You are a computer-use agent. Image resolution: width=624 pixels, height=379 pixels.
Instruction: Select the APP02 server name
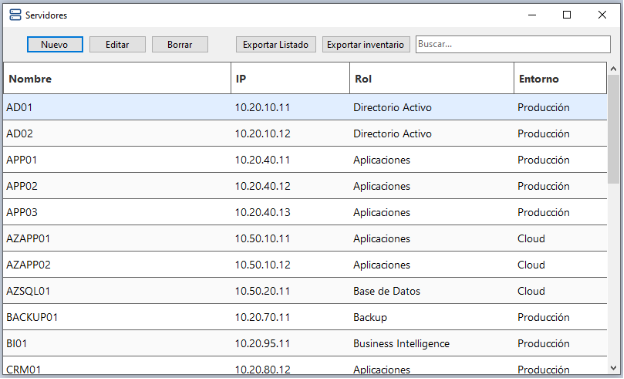[x=22, y=186]
